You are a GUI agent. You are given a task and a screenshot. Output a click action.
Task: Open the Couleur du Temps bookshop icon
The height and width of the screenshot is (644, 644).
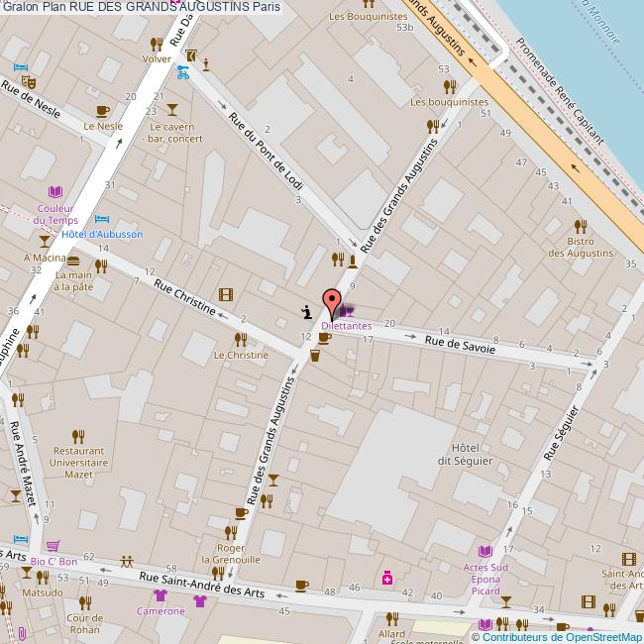54,191
